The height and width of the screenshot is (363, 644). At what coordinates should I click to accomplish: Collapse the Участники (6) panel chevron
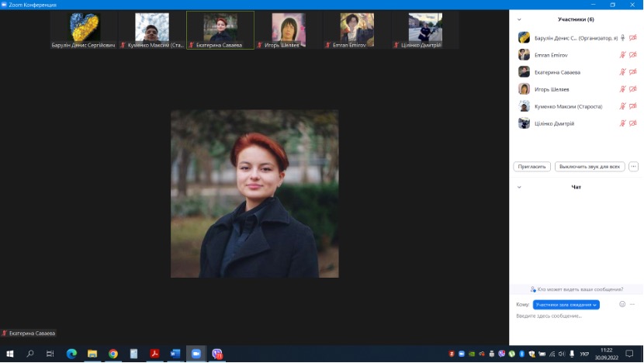[519, 19]
